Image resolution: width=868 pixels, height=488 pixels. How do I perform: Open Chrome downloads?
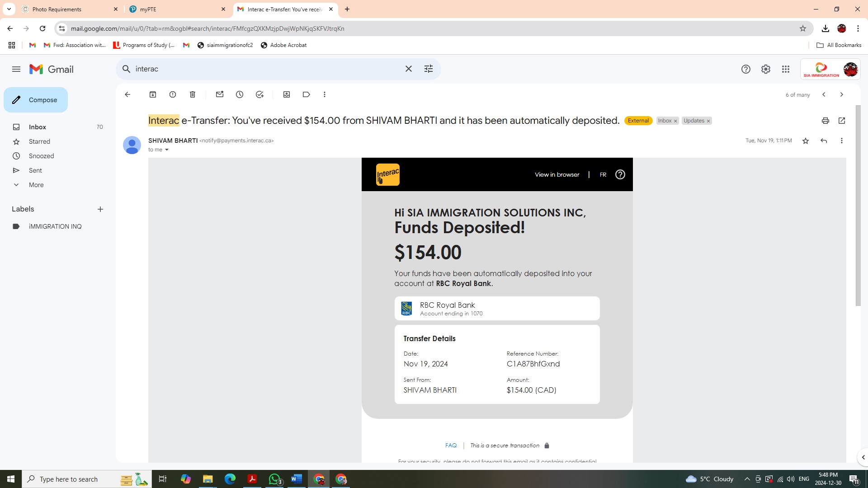click(826, 28)
